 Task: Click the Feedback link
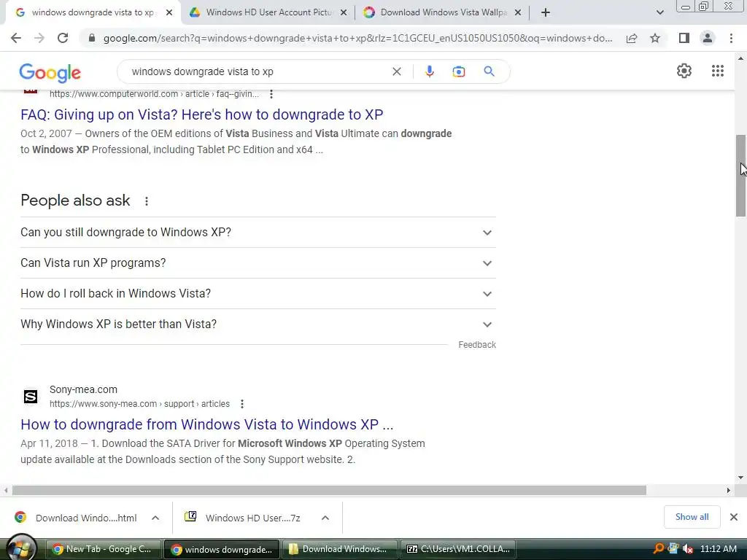pos(477,345)
